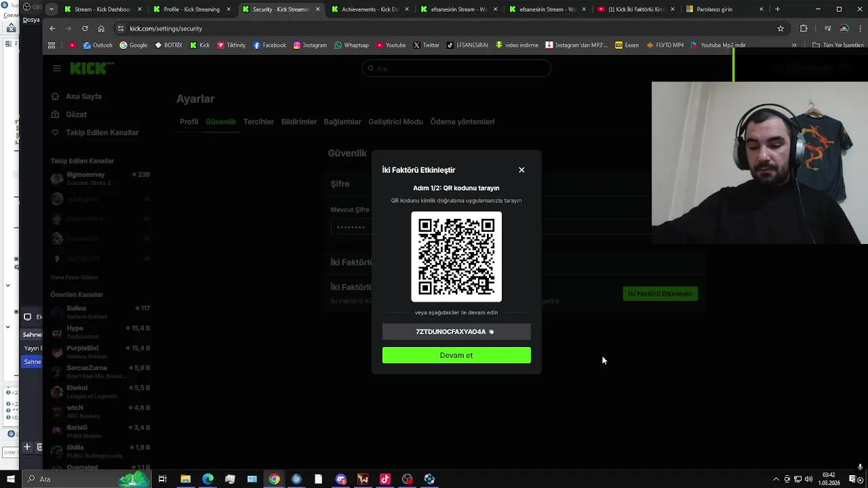Open PurpleBixi recommended channel
The width and height of the screenshot is (868, 488).
tap(100, 352)
